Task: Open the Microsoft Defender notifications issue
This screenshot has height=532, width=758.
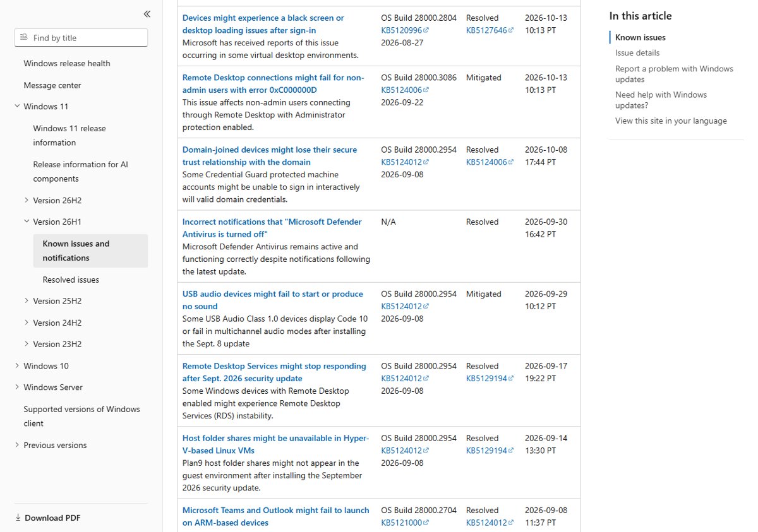Action: (x=272, y=228)
